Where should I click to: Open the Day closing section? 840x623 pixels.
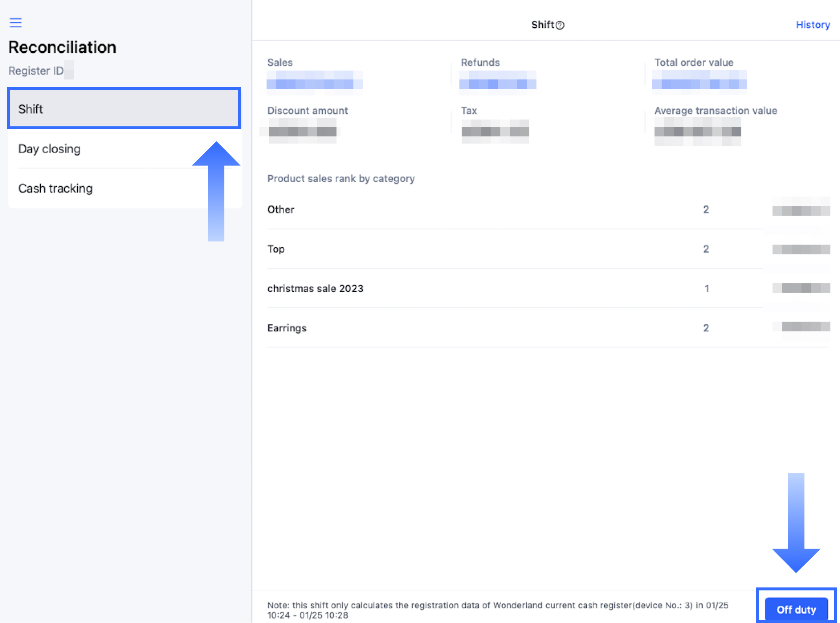tap(49, 149)
